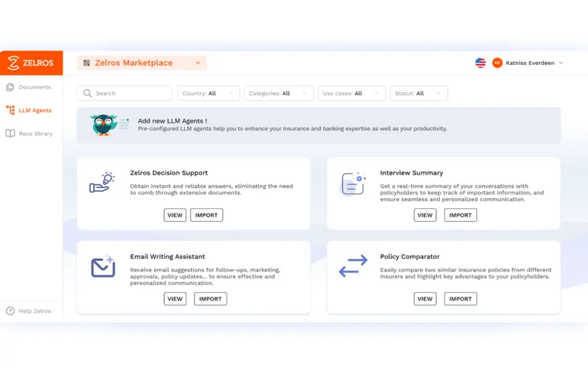Select the LLM Agents sidebar icon
588x389 pixels.
point(11,110)
